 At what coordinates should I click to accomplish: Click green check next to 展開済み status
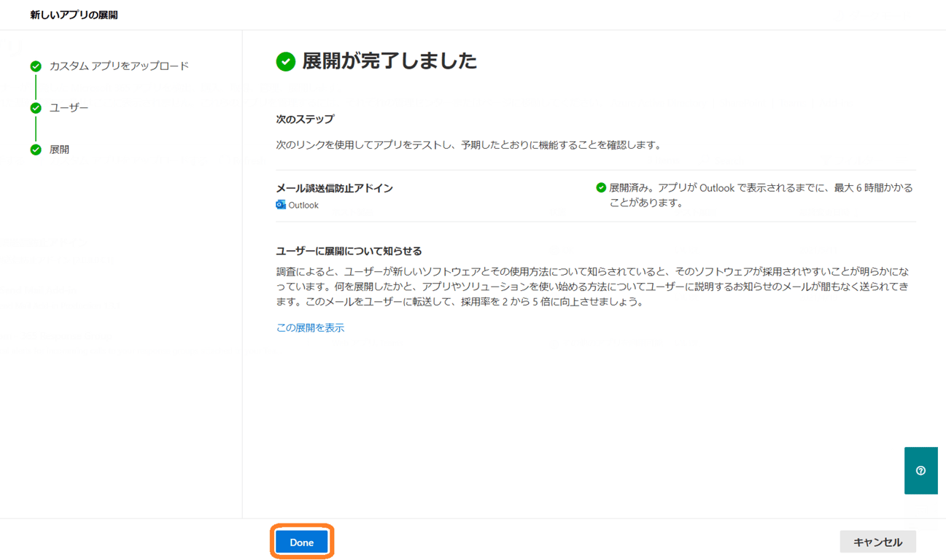coord(601,187)
